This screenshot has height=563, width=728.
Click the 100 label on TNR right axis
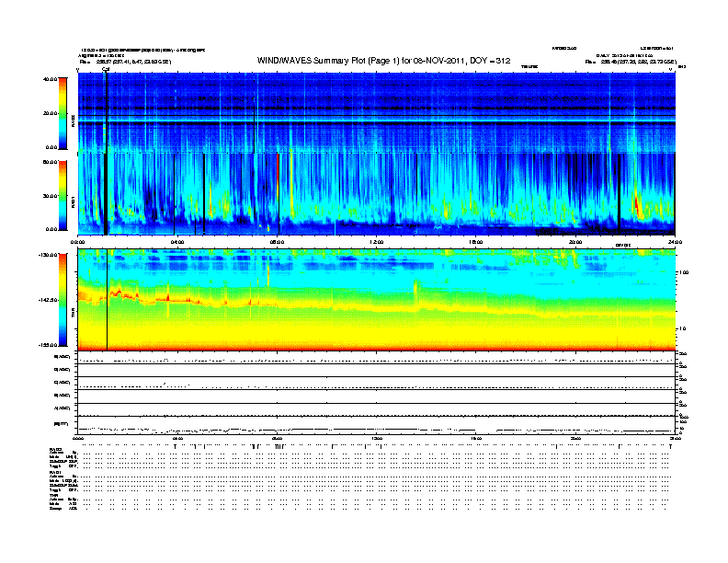tap(684, 272)
